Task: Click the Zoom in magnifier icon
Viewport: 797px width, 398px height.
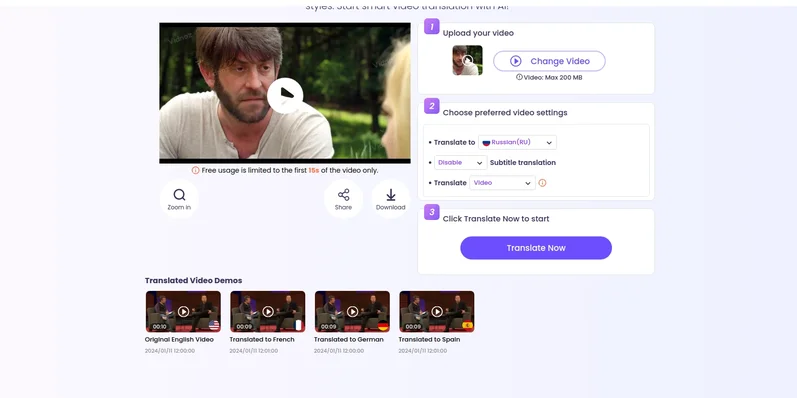Action: click(x=179, y=195)
